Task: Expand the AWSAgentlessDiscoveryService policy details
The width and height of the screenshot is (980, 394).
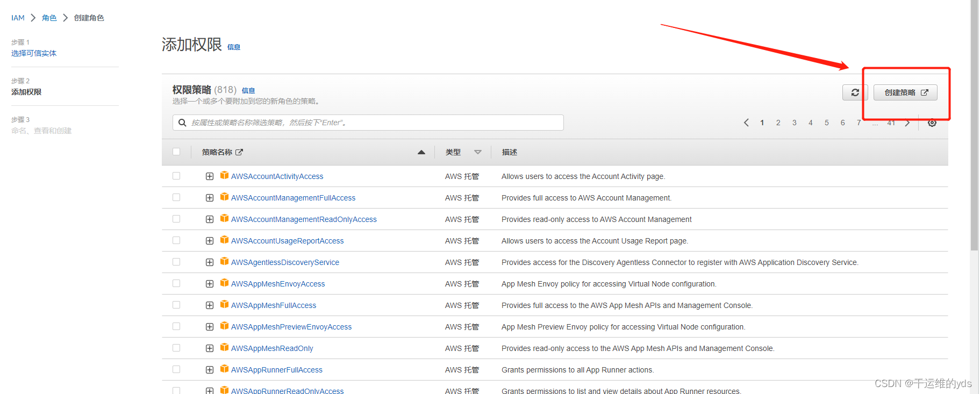Action: (210, 262)
